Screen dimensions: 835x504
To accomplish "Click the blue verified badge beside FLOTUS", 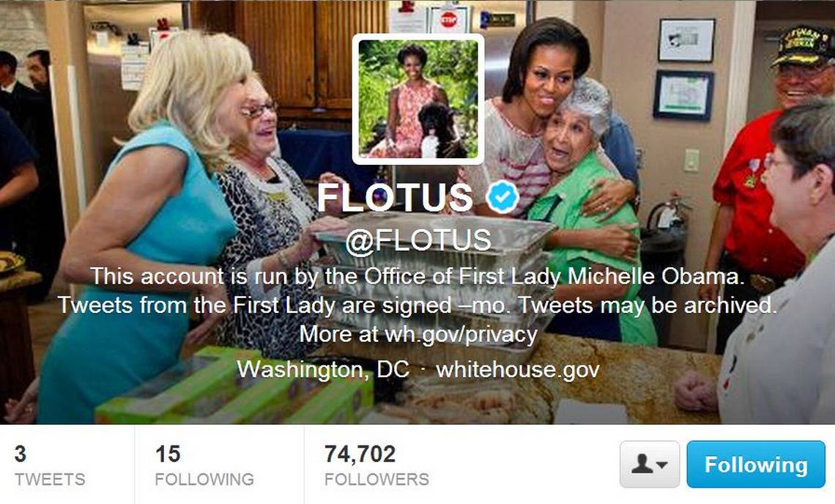I will [x=502, y=196].
